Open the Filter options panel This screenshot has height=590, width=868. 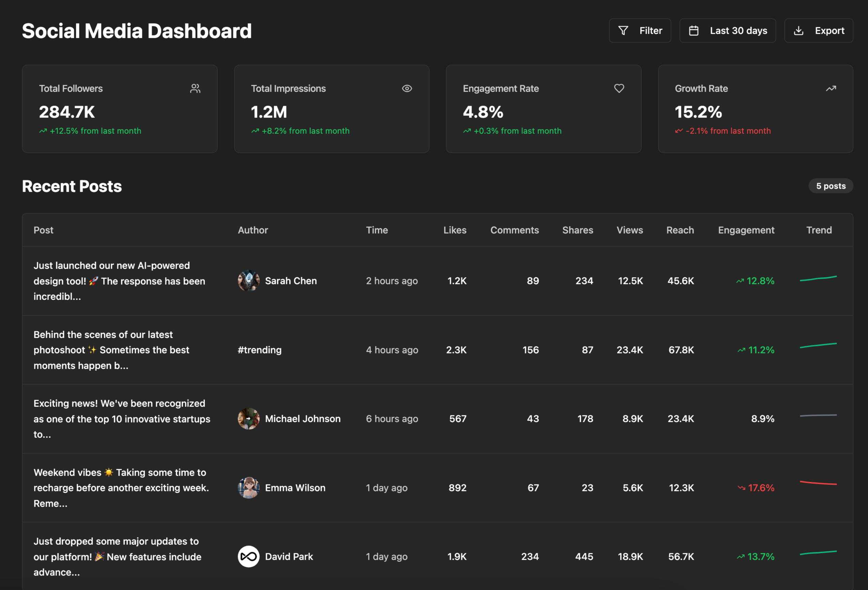[640, 31]
